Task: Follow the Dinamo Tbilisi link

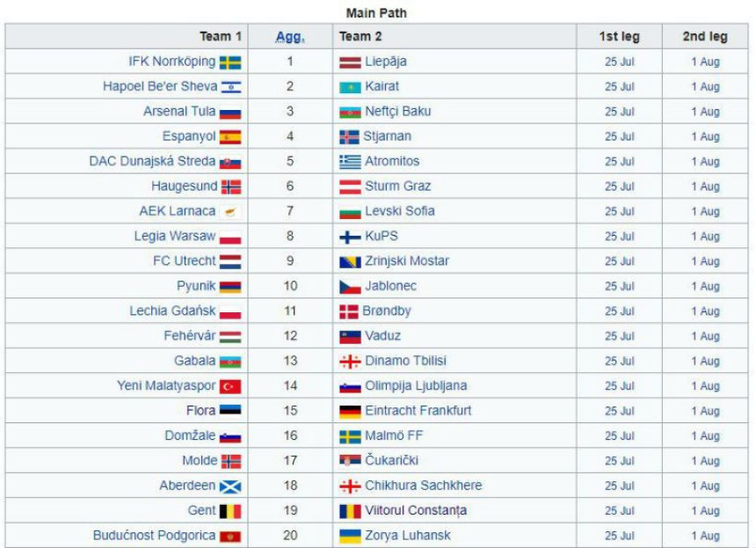Action: (405, 361)
